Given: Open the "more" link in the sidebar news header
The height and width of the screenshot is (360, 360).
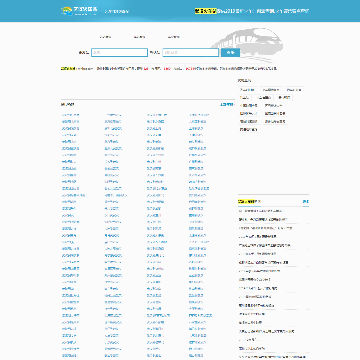Looking at the screenshot, I should [x=306, y=202].
